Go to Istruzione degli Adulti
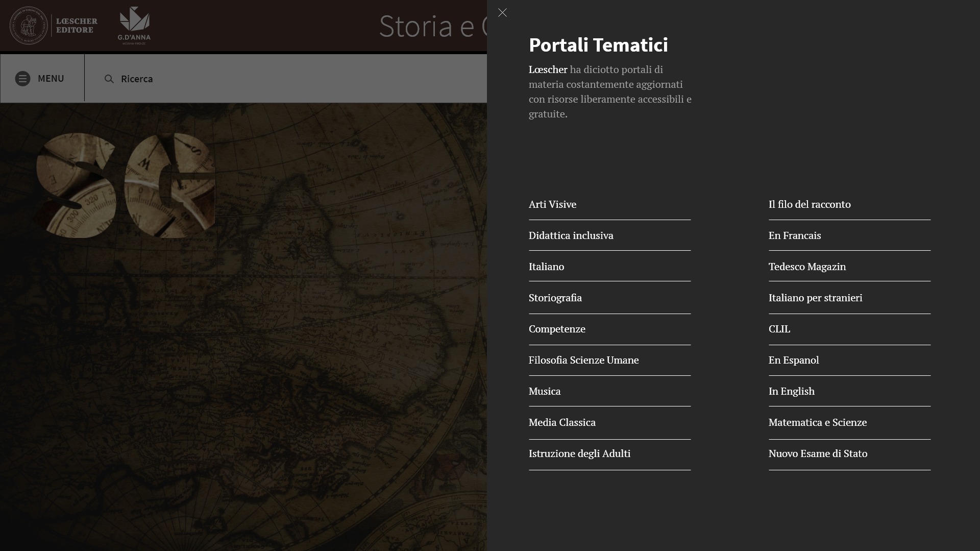The image size is (980, 551). click(x=579, y=453)
